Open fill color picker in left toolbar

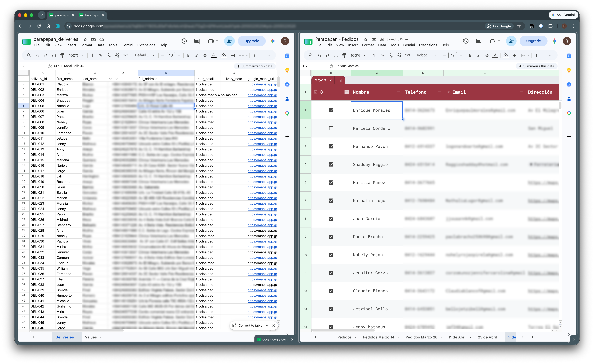[x=224, y=55]
